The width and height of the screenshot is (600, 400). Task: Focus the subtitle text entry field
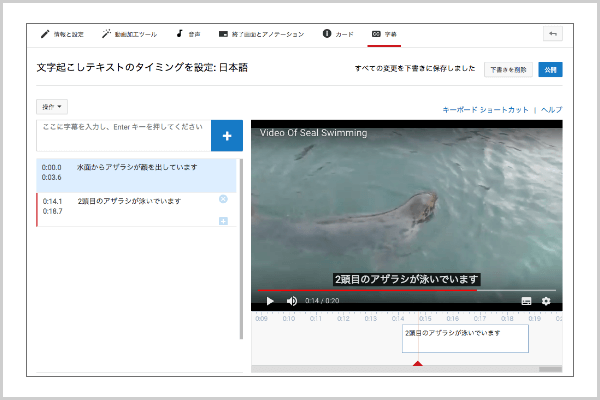point(124,136)
